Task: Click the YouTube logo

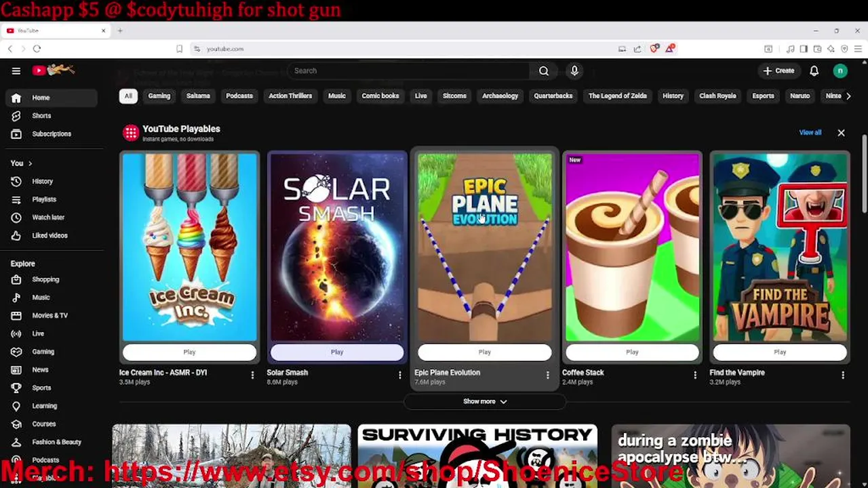Action: pyautogui.click(x=53, y=70)
